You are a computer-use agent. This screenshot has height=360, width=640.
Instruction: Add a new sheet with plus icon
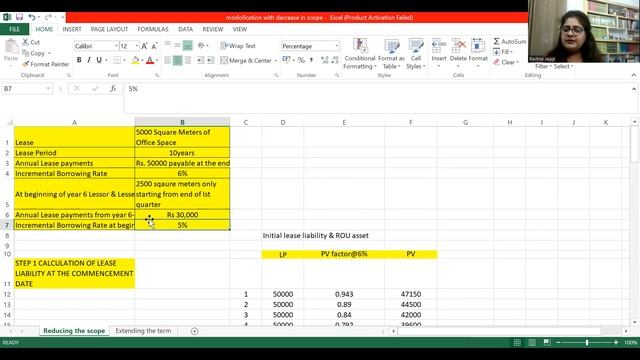point(195,331)
